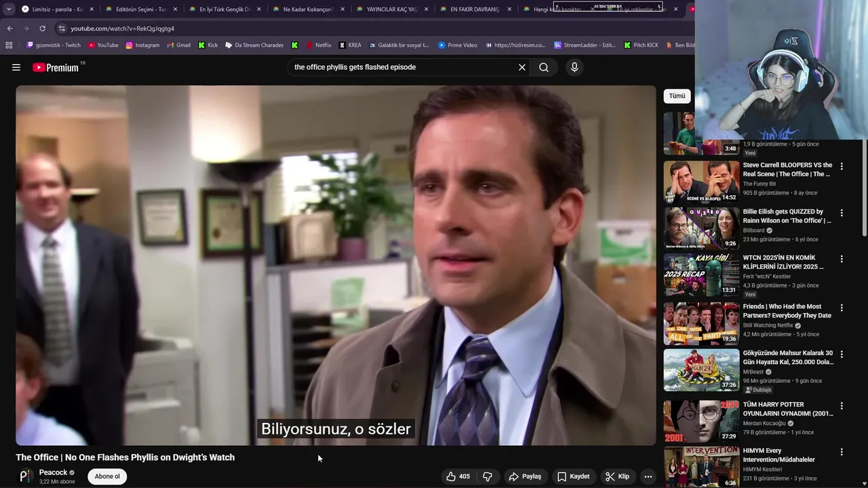Open the 3:48 video thumbnail at top
This screenshot has width=868, height=488.
pyautogui.click(x=701, y=134)
